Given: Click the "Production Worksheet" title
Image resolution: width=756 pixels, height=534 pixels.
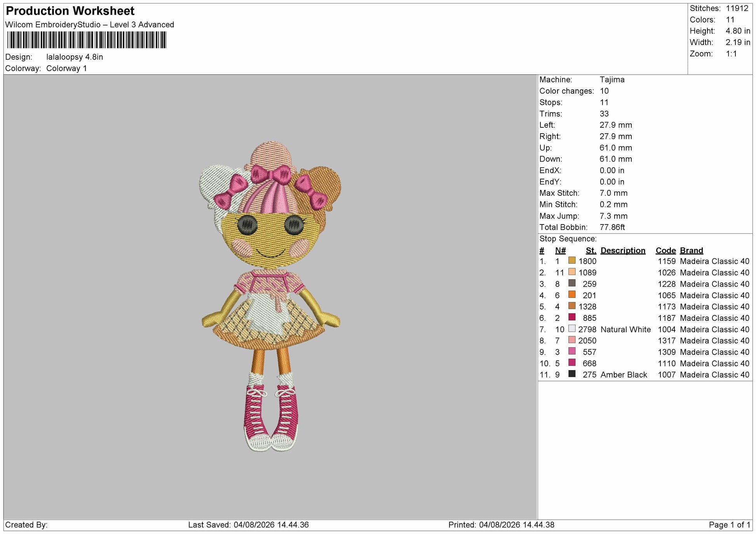Looking at the screenshot, I should 70,11.
